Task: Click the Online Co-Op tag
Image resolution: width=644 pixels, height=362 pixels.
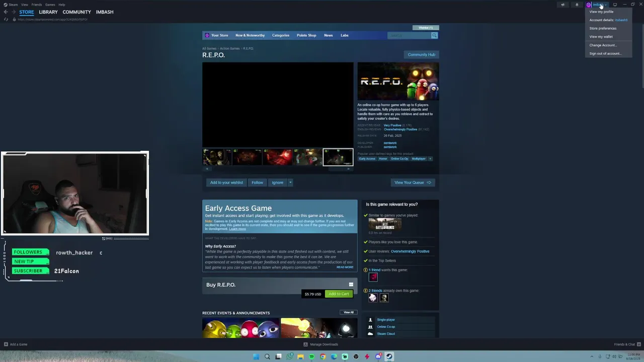Action: click(399, 159)
